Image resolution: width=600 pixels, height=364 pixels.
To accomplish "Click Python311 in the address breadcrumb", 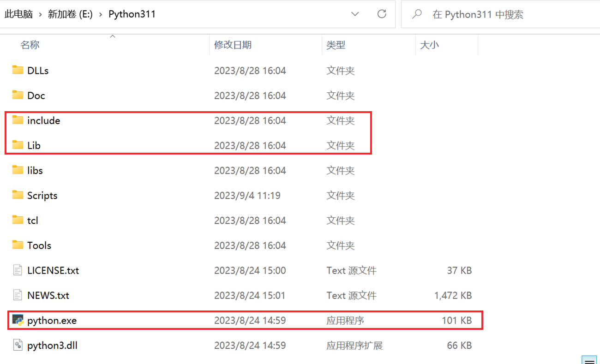I will (x=132, y=14).
